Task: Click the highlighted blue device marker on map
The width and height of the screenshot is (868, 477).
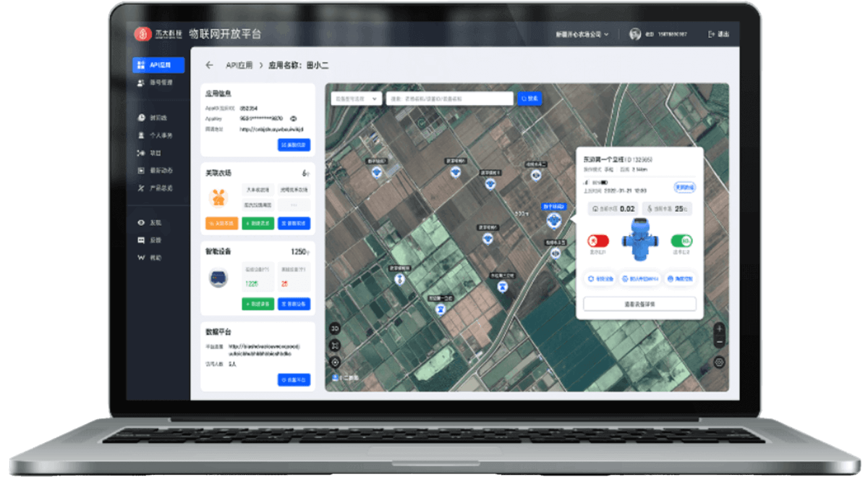Action: [x=554, y=219]
